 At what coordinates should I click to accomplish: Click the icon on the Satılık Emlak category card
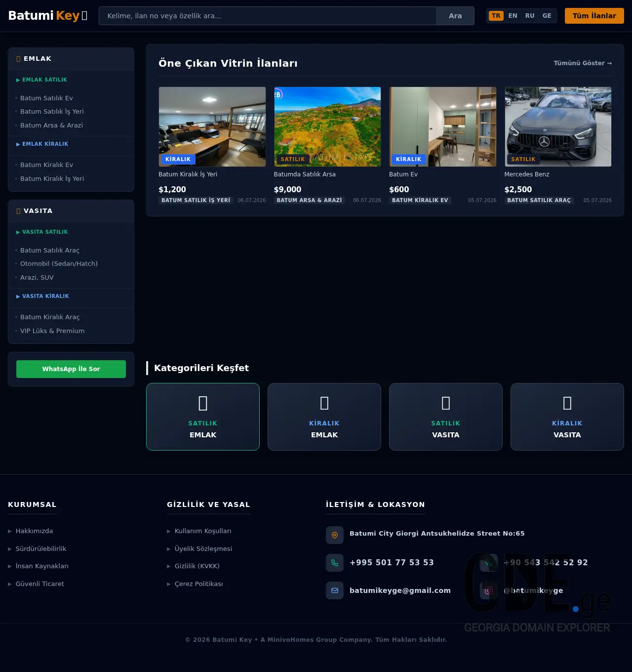tap(203, 403)
